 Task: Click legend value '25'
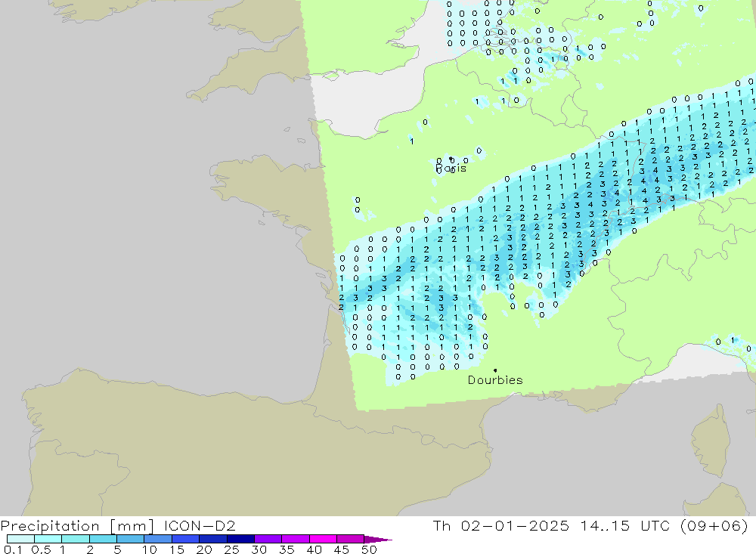(x=231, y=549)
